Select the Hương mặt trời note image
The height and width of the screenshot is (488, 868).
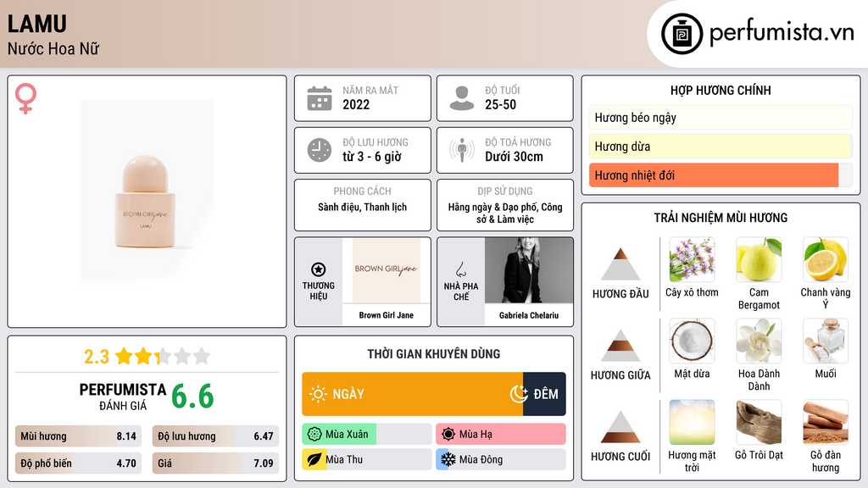(x=692, y=422)
